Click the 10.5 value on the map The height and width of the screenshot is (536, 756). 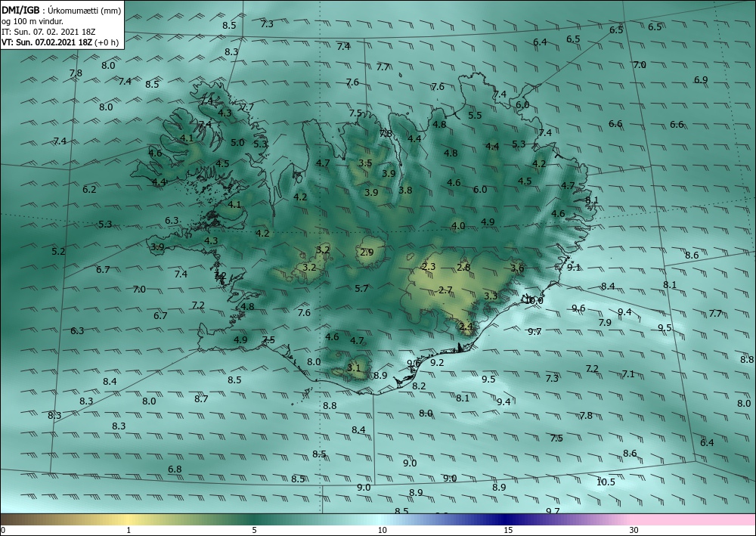pos(606,482)
